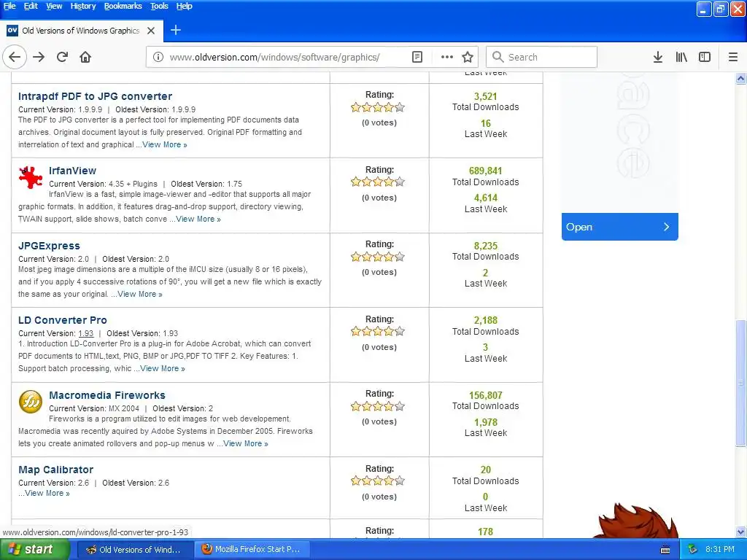The height and width of the screenshot is (560, 747).
Task: Open a new tab with plus button
Action: [176, 30]
